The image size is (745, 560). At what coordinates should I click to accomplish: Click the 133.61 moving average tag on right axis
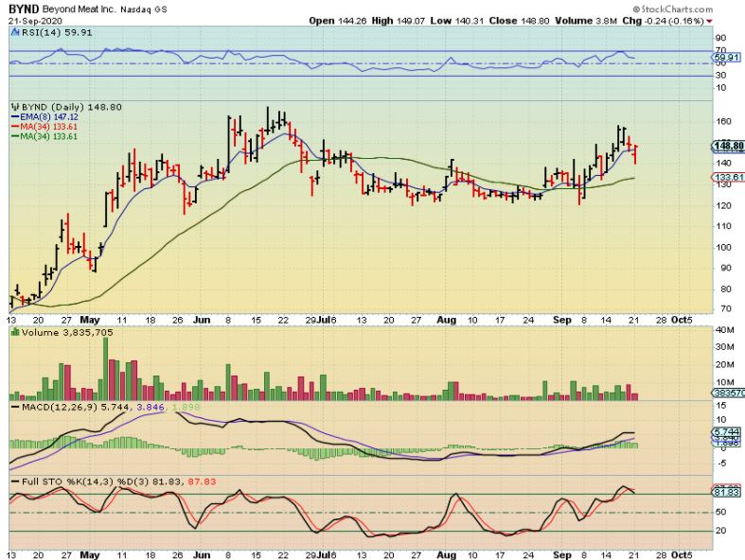pyautogui.click(x=728, y=178)
